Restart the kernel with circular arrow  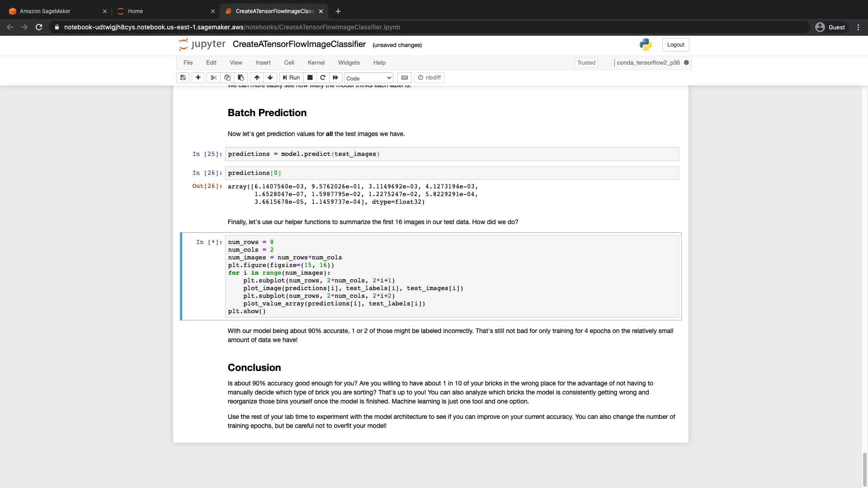coord(323,78)
